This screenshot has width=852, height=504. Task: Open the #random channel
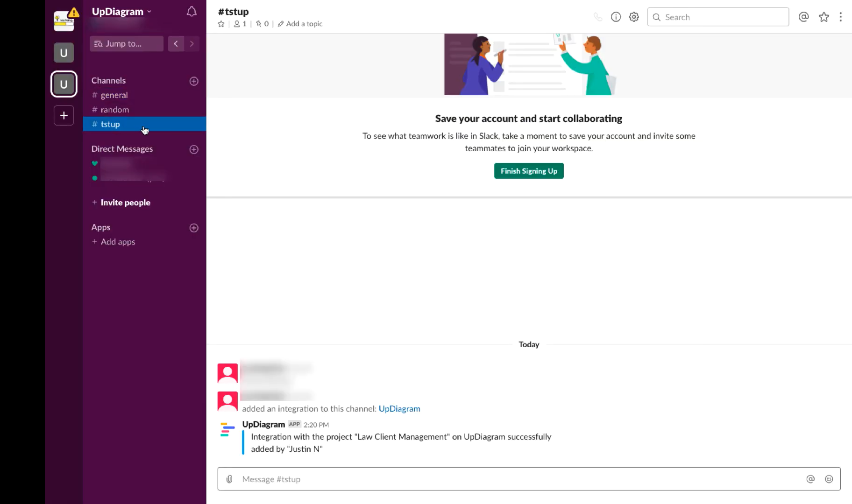point(145,110)
